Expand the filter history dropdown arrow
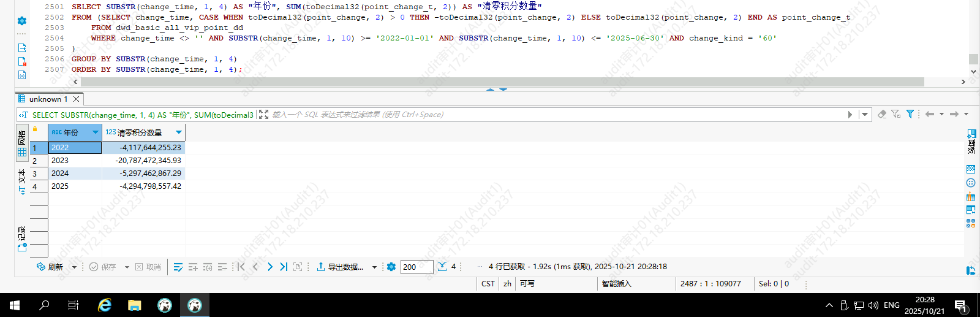 tap(865, 114)
